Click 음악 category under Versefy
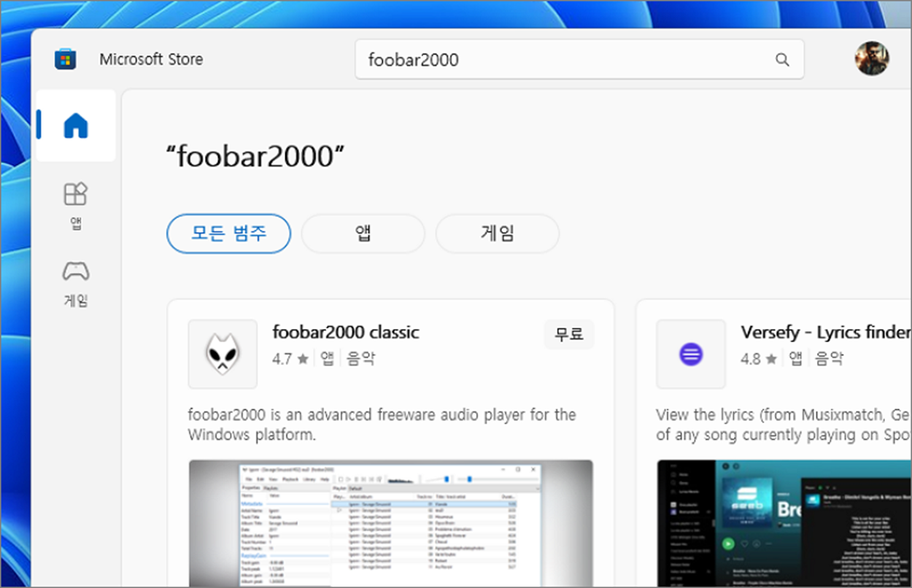 pos(829,359)
